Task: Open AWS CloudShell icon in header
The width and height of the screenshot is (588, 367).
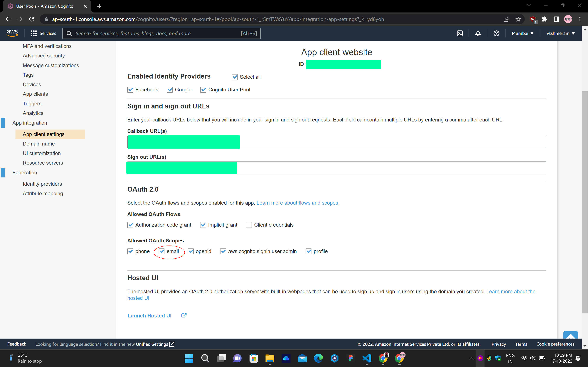Action: (459, 34)
